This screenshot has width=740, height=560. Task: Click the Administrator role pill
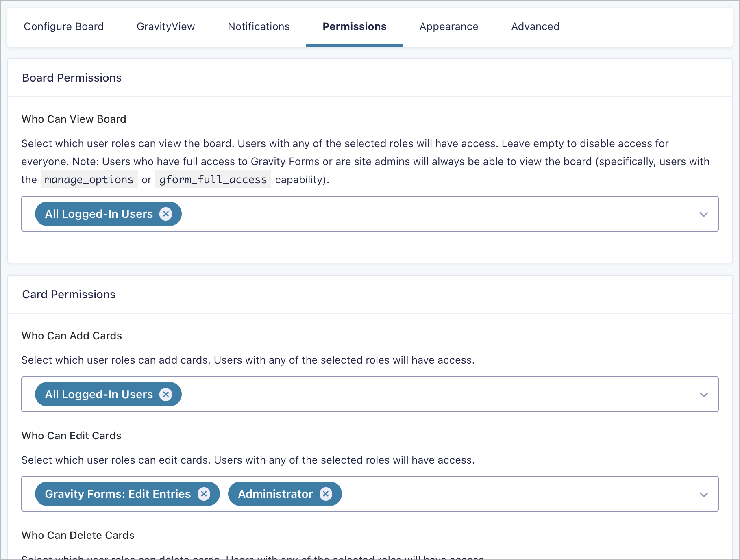275,494
